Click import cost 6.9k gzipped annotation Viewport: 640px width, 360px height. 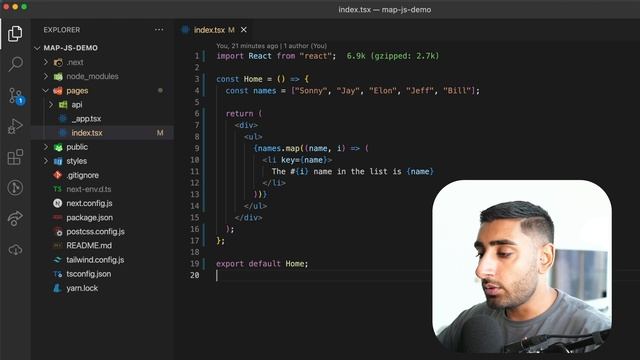[x=393, y=56]
